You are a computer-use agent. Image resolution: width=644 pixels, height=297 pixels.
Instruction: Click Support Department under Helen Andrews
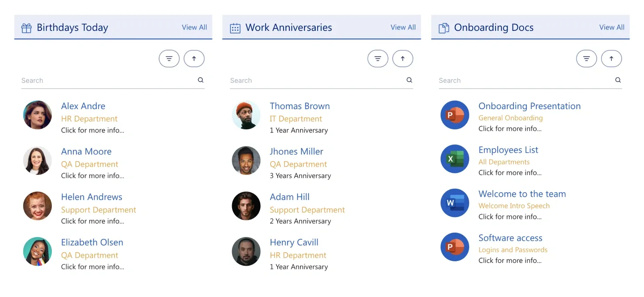pos(98,210)
